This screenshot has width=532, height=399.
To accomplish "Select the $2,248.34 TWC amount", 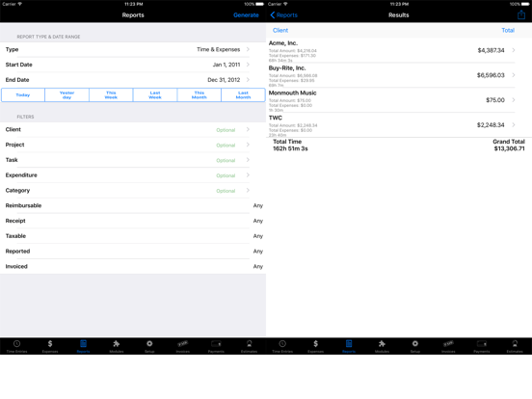I will (x=491, y=125).
